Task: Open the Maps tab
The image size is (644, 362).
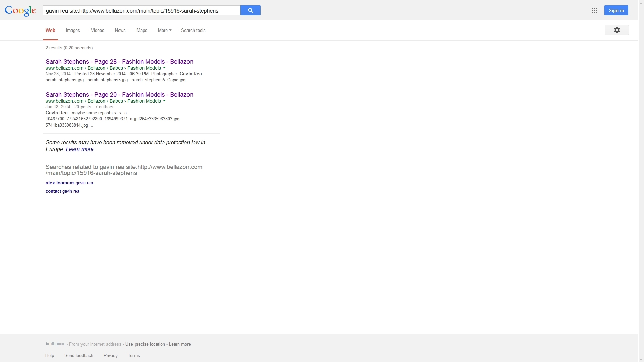Action: 142,30
